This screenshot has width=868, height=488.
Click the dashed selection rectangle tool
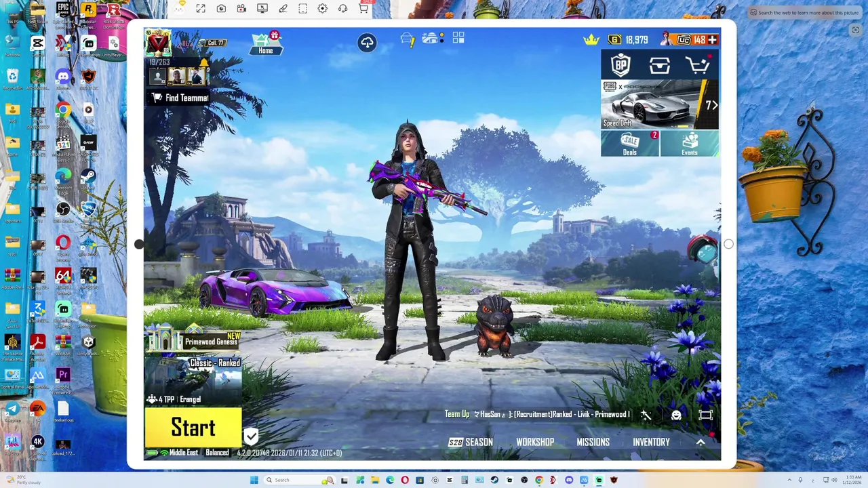tap(302, 8)
